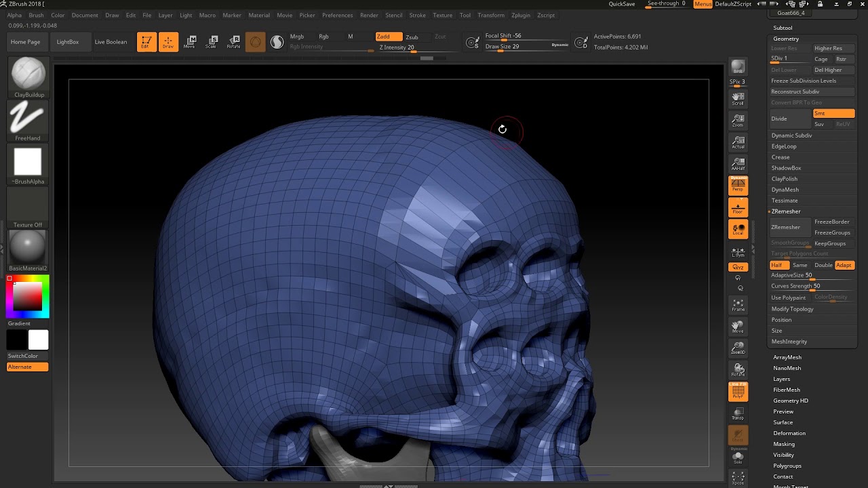Click the Move canvas icon

738,327
